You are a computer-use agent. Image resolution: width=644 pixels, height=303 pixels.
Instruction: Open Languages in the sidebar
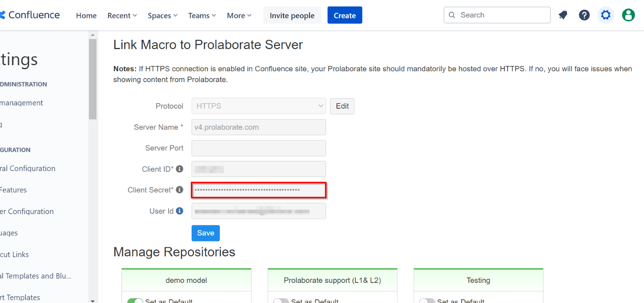click(9, 233)
